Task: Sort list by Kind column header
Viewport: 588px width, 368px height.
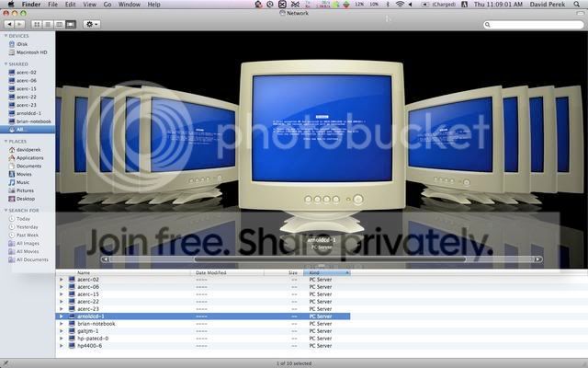Action: tap(327, 272)
